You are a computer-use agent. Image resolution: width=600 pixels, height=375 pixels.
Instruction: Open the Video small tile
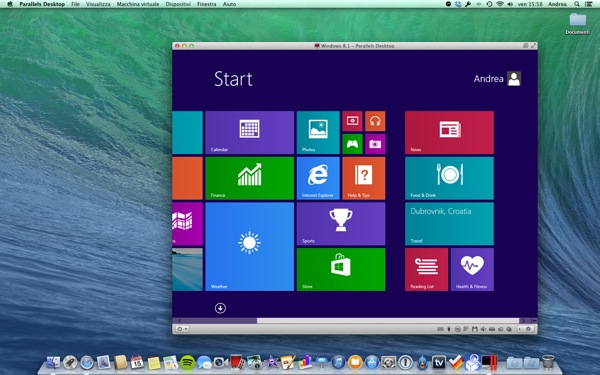coord(352,121)
